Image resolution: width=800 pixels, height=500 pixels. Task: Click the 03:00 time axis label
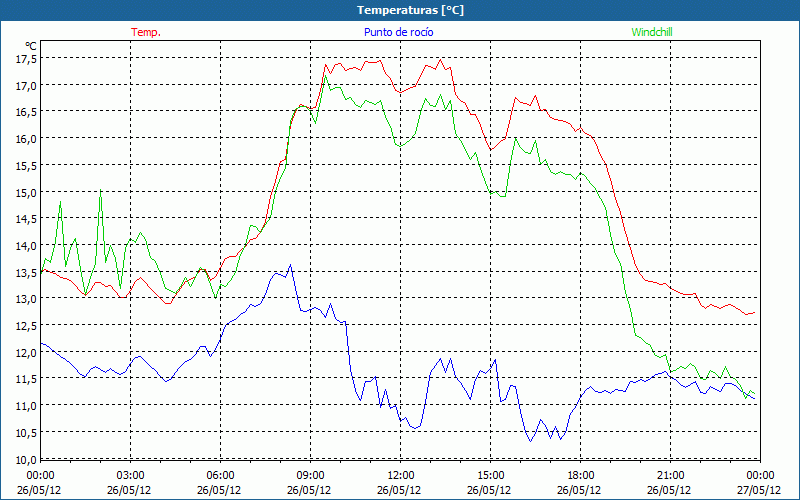(x=130, y=475)
